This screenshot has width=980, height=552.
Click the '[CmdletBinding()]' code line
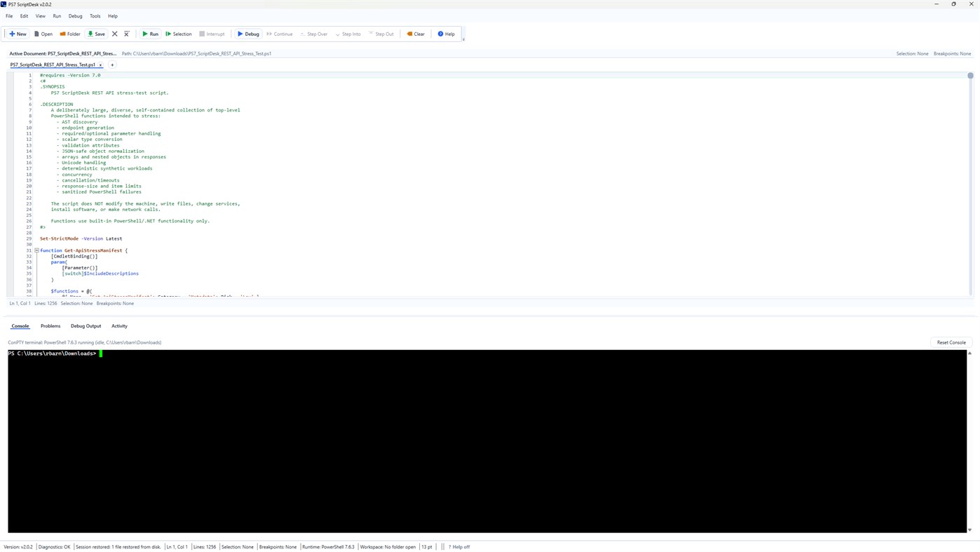tap(74, 256)
